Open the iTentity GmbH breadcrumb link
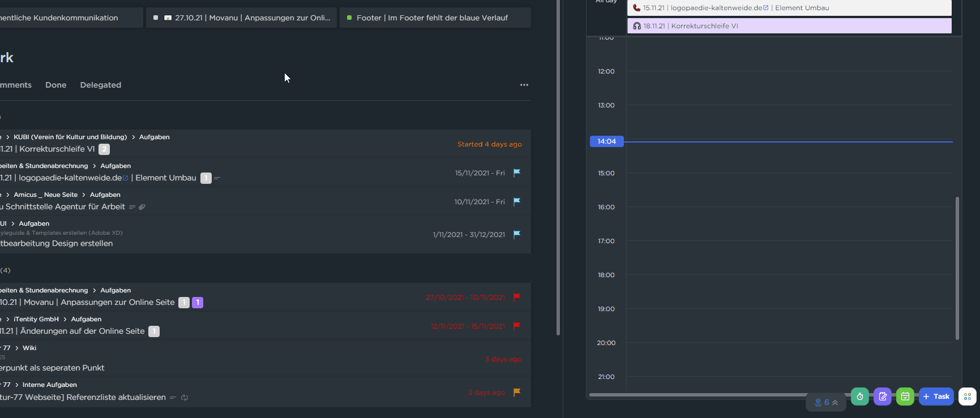This screenshot has height=418, width=980. (36, 319)
